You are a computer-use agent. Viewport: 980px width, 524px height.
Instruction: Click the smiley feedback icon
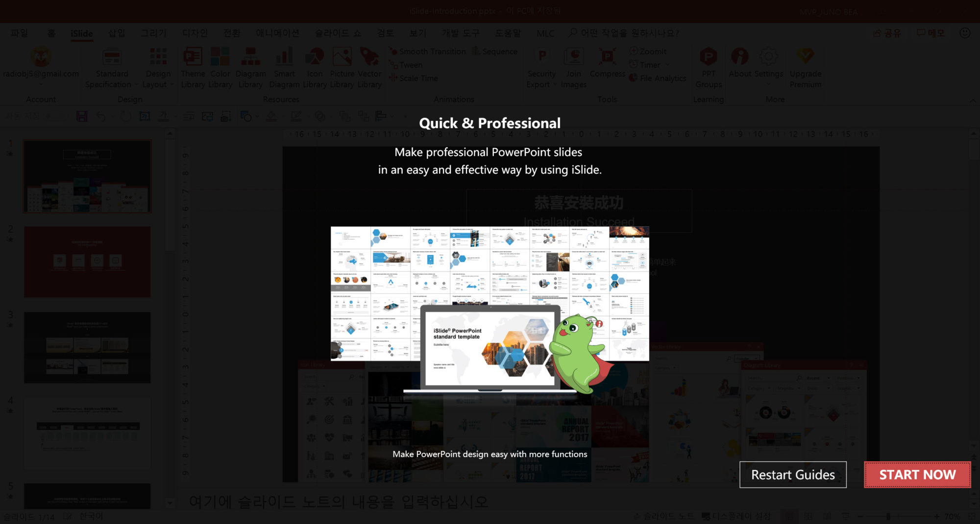(965, 33)
